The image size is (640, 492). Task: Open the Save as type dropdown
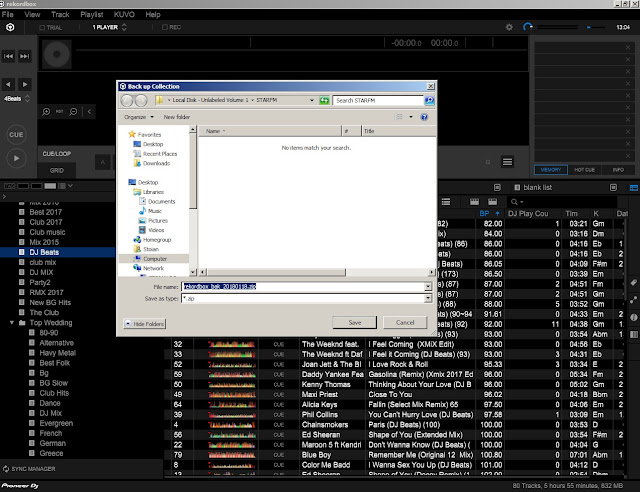tap(428, 298)
